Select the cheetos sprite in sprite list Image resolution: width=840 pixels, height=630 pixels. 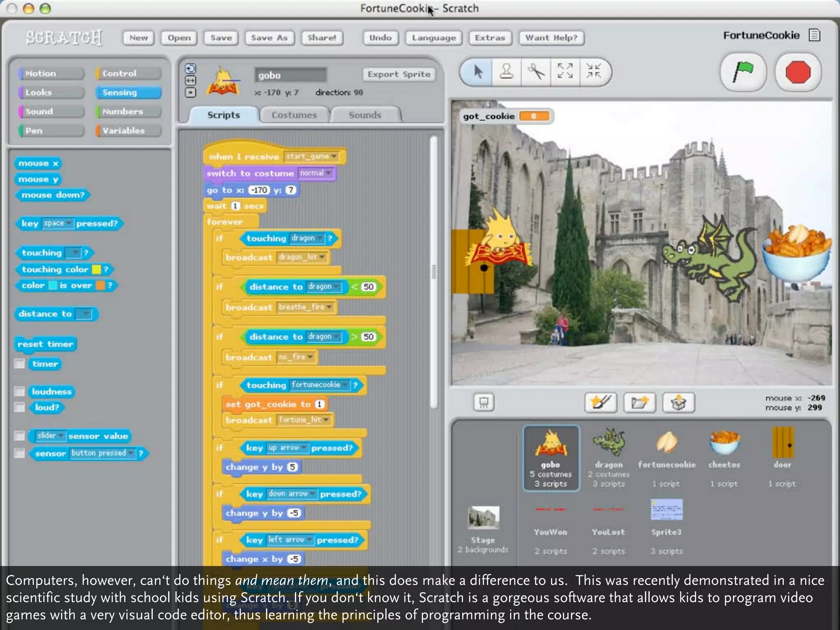pyautogui.click(x=724, y=458)
